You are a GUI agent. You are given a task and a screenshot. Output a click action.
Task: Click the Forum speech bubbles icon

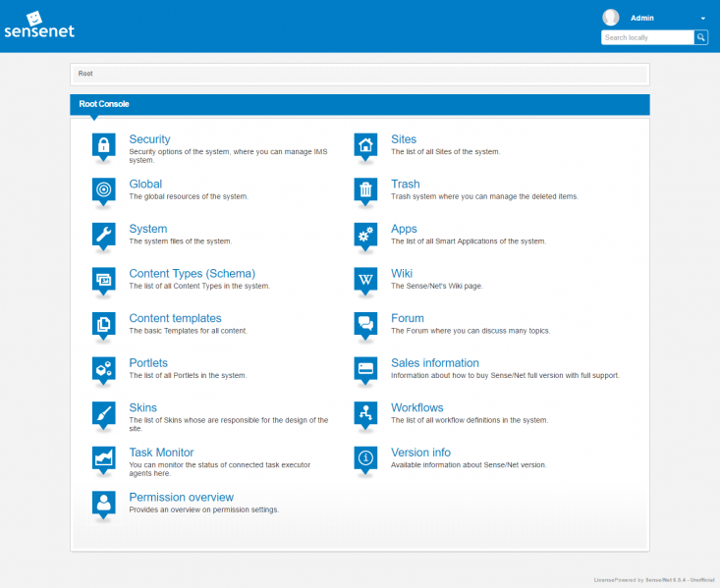[365, 326]
